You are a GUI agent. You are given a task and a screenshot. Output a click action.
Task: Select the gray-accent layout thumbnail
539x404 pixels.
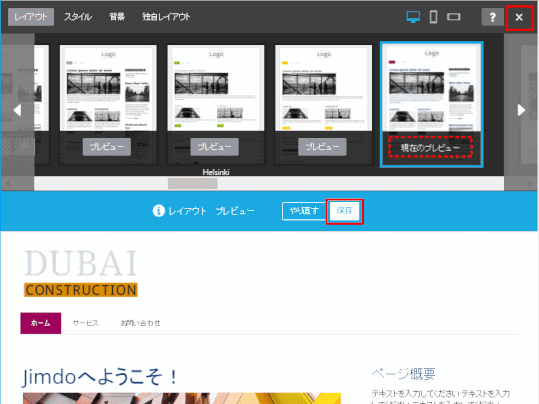coord(108,88)
